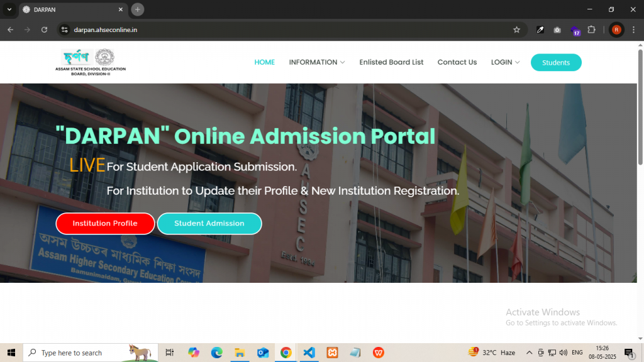The height and width of the screenshot is (362, 644).
Task: Open the extension showing badge 17
Action: pos(575,30)
